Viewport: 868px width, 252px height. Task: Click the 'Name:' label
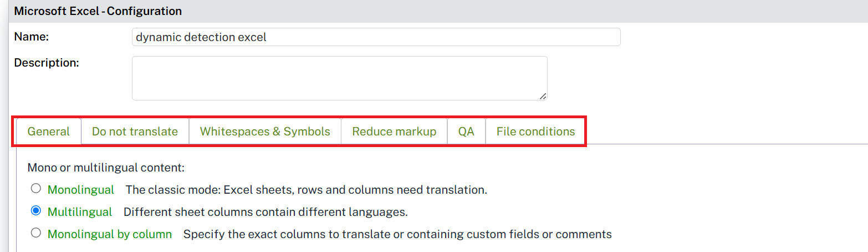(x=32, y=37)
